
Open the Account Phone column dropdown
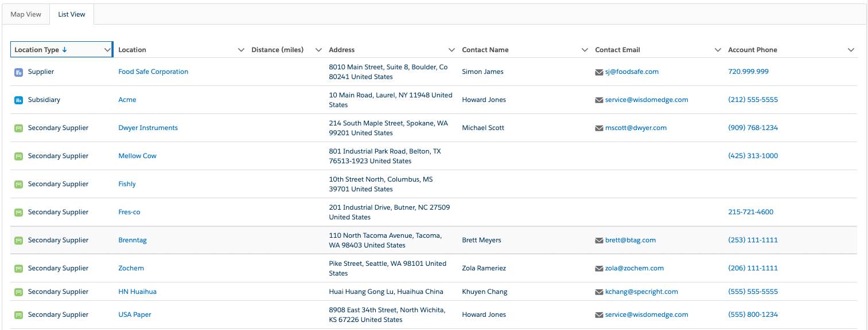(x=851, y=50)
